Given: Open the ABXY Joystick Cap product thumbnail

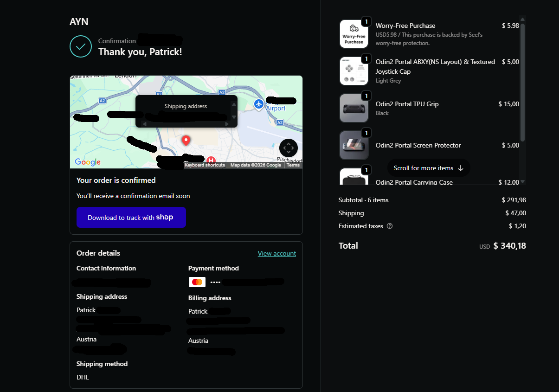Looking at the screenshot, I should click(x=354, y=71).
